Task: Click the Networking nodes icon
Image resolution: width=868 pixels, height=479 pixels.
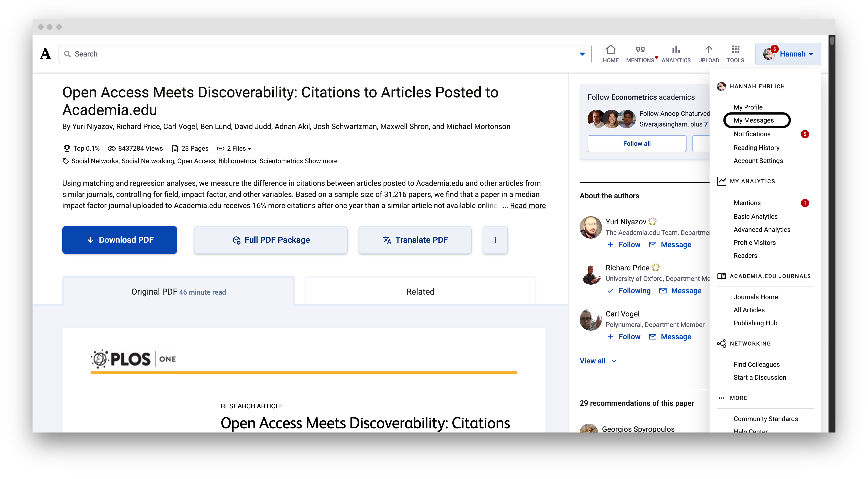Action: pyautogui.click(x=721, y=343)
